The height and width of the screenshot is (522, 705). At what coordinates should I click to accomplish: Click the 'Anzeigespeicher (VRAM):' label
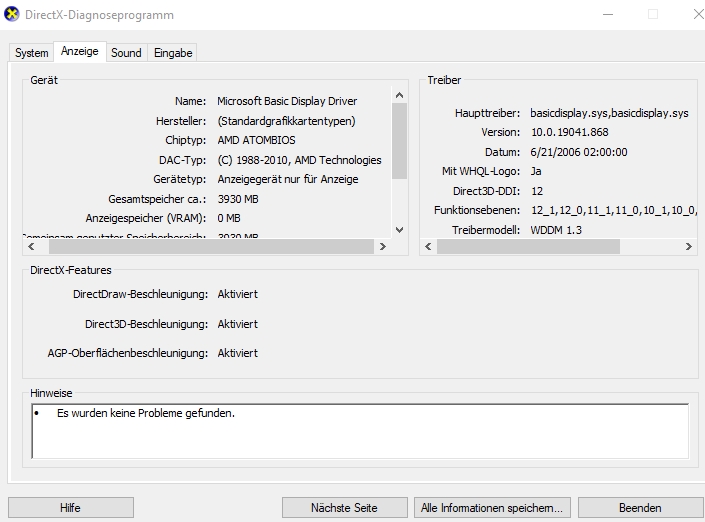(146, 219)
